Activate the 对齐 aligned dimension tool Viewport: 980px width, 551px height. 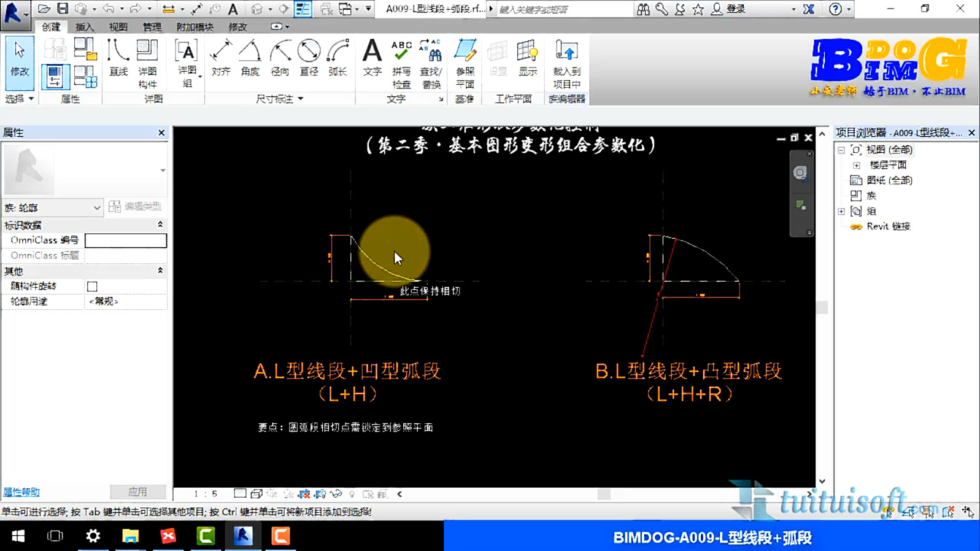click(x=221, y=58)
